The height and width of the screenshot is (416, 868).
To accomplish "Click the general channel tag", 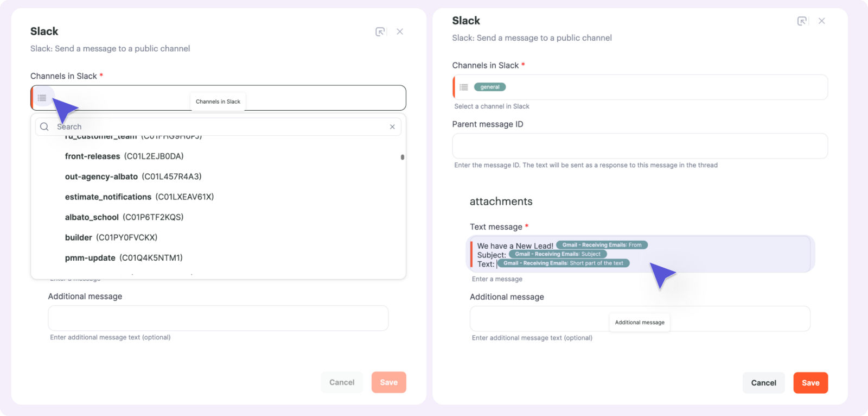I will [490, 87].
